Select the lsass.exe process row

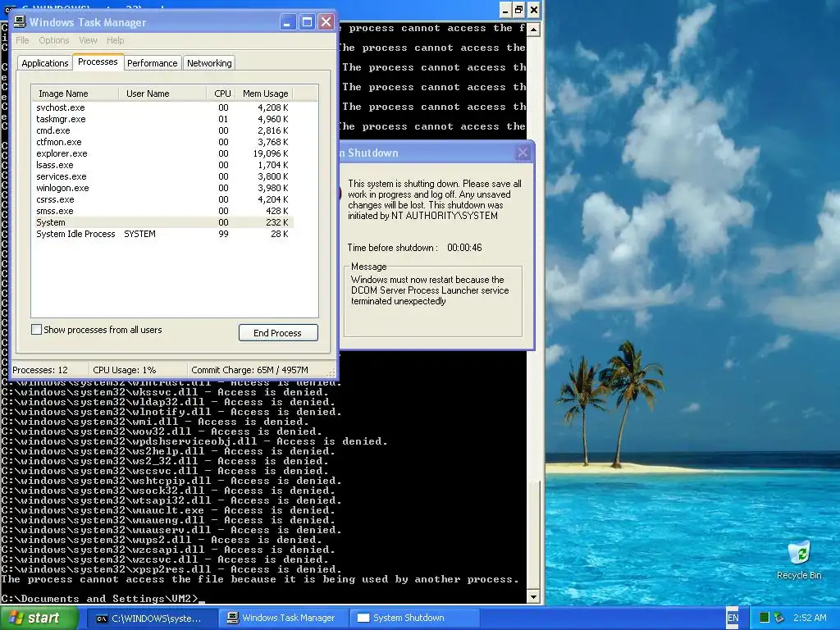tap(162, 165)
